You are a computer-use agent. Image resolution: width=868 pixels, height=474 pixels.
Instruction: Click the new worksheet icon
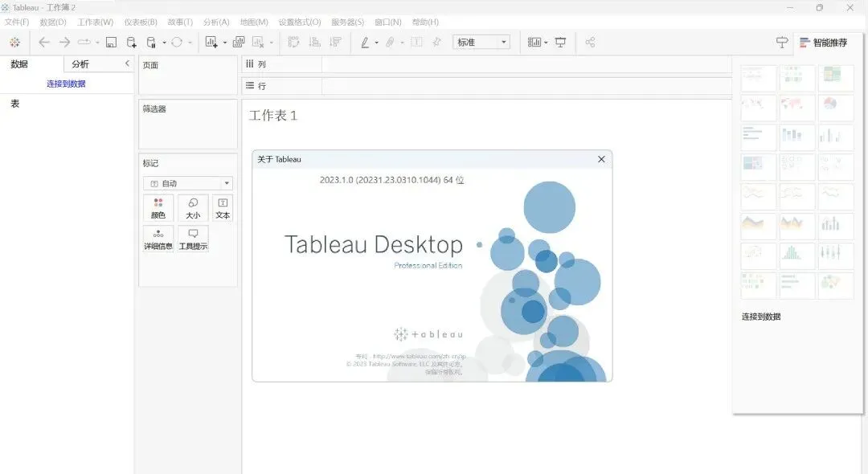pyautogui.click(x=211, y=43)
